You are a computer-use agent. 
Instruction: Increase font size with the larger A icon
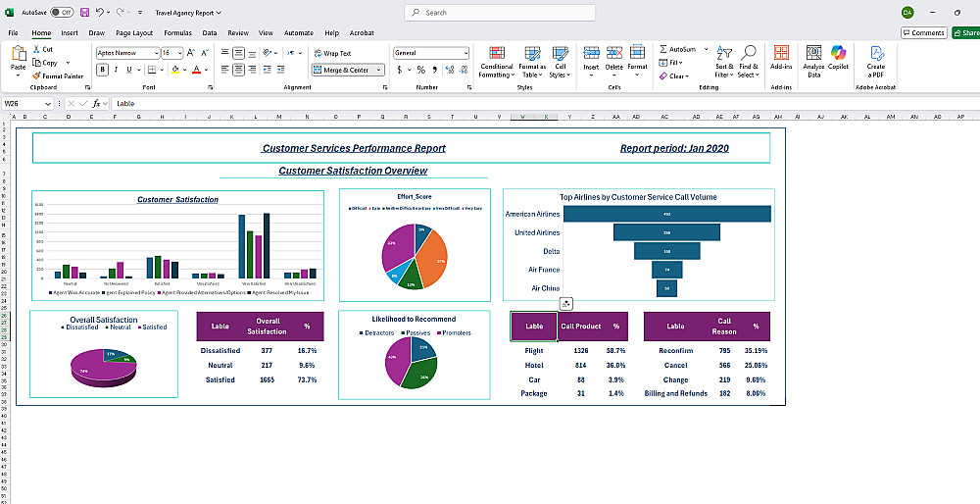click(x=191, y=53)
